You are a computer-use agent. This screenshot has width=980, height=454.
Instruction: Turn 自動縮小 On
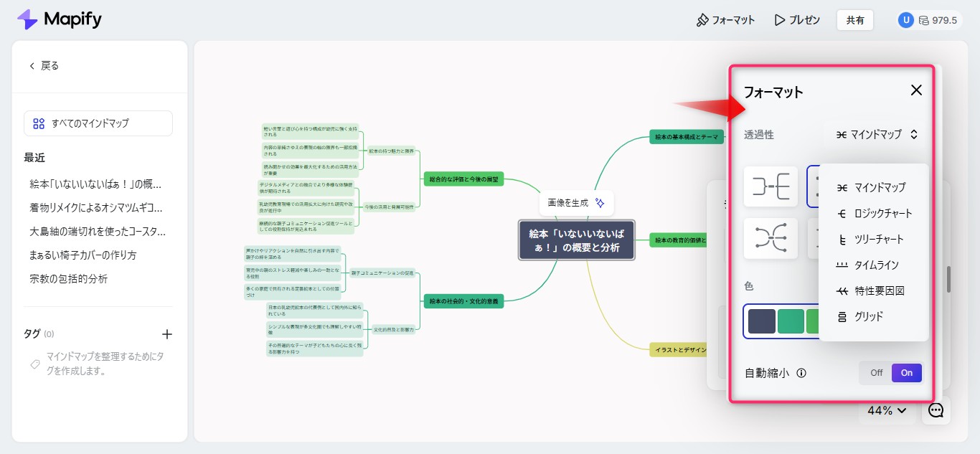click(x=907, y=373)
